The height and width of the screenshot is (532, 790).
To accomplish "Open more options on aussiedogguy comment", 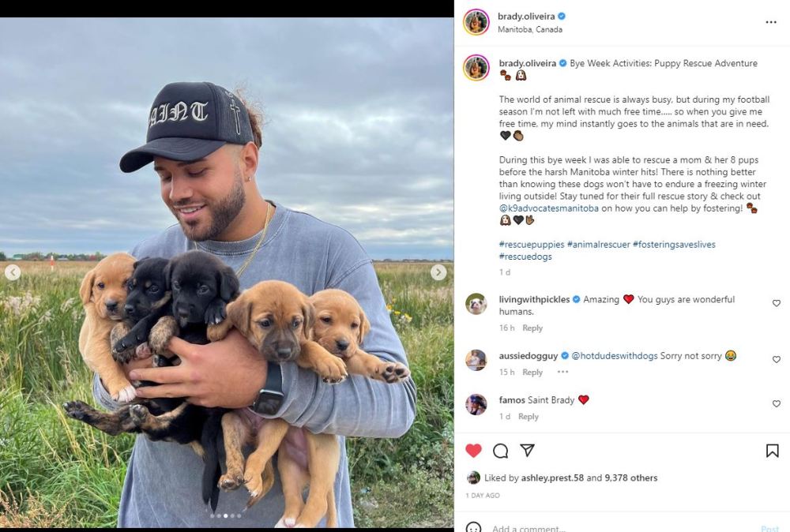I will [562, 372].
